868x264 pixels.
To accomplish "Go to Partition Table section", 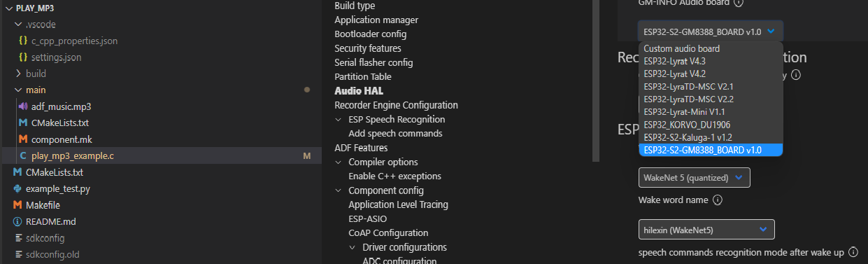I will (363, 77).
